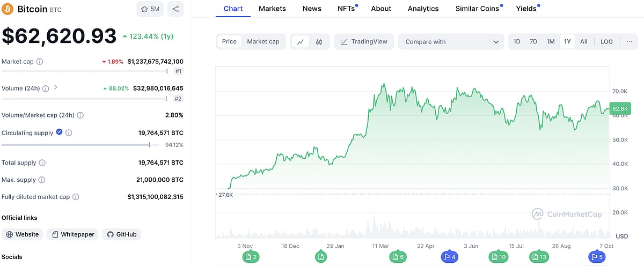
Task: Open chart more options ellipsis menu
Action: click(x=629, y=42)
